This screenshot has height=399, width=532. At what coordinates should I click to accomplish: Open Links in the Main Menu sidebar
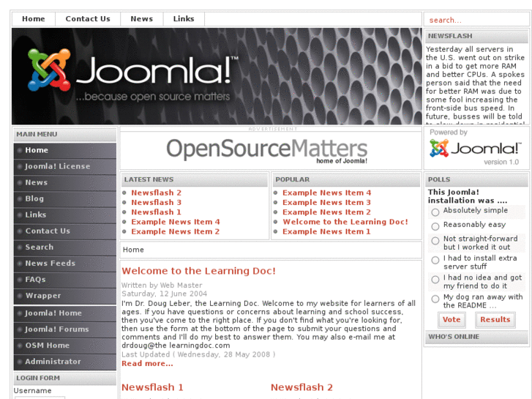tap(65, 215)
